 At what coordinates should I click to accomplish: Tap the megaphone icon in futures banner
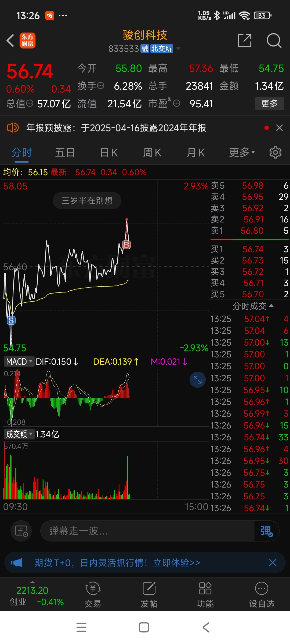16,563
